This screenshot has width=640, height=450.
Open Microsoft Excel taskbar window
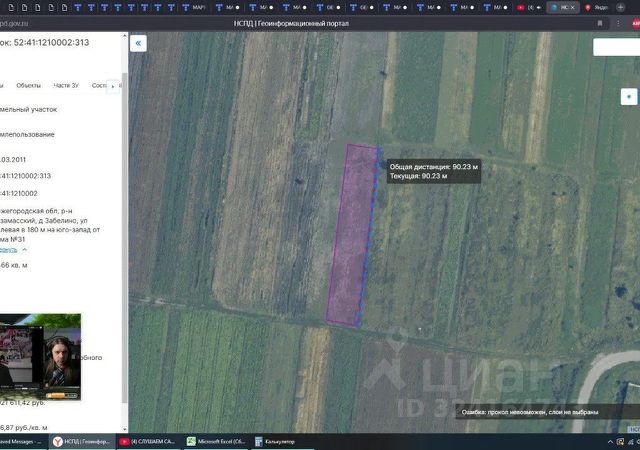[x=216, y=441]
